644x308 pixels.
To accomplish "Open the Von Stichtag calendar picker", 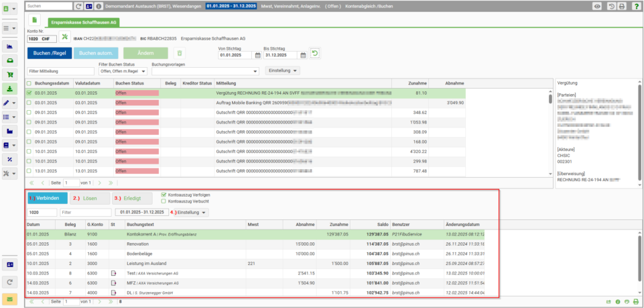I will (x=258, y=55).
